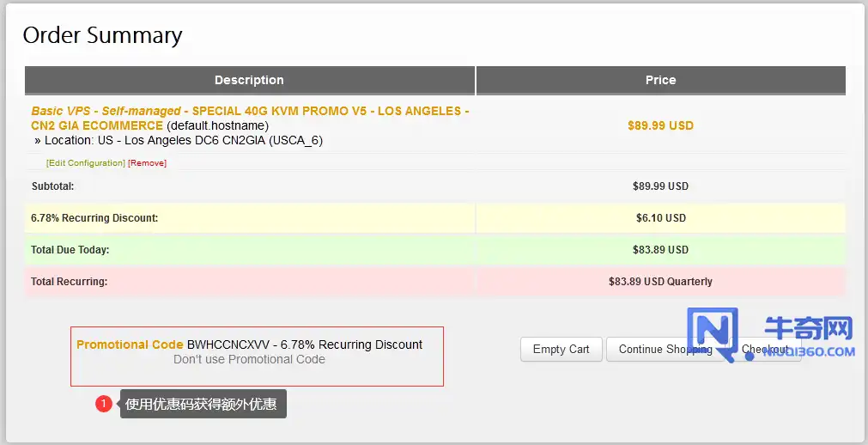Open the Edit Configuration link
Screen dimensions: 868x445
click(86, 163)
